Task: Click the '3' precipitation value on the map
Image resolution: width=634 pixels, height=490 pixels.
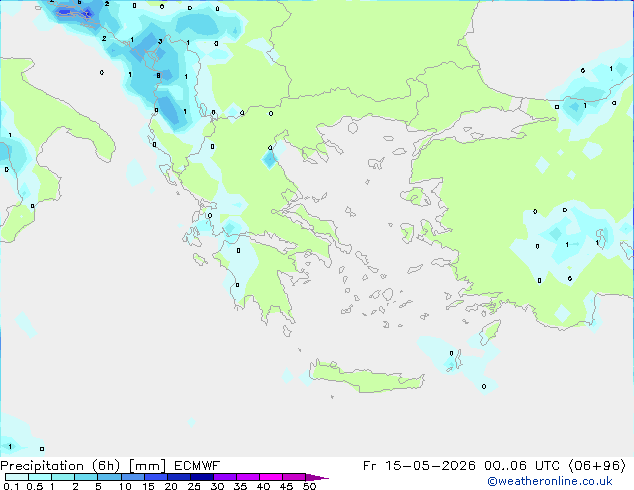Action: tap(160, 41)
